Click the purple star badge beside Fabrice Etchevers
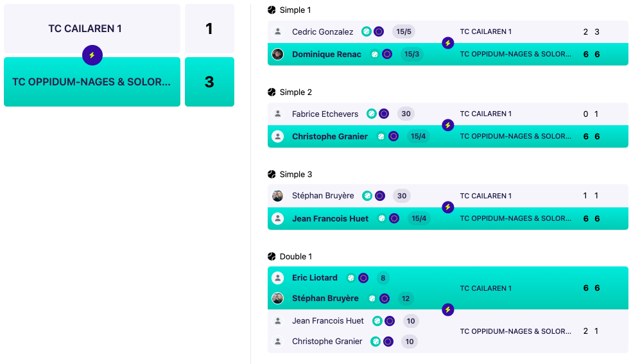This screenshot has height=364, width=640. click(384, 114)
